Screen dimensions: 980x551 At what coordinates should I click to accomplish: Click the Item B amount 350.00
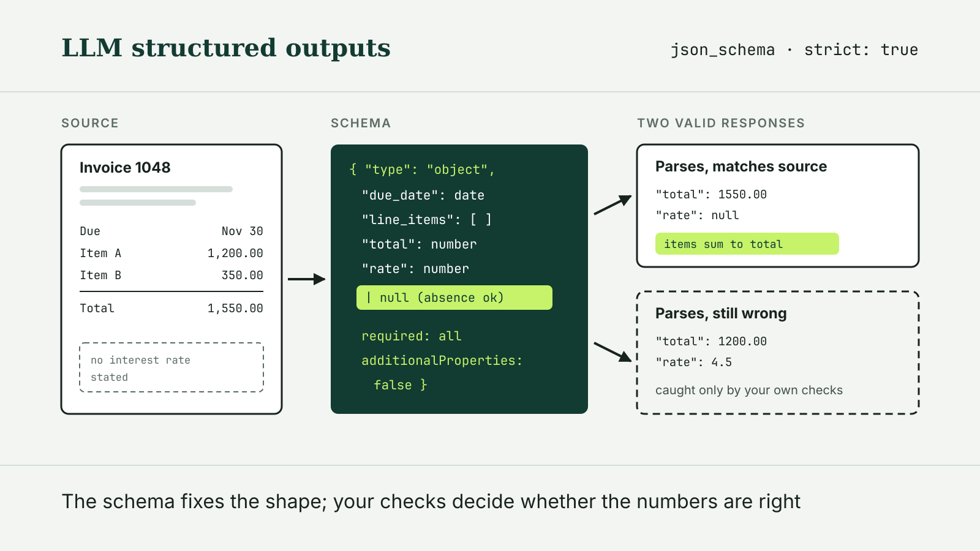point(242,275)
